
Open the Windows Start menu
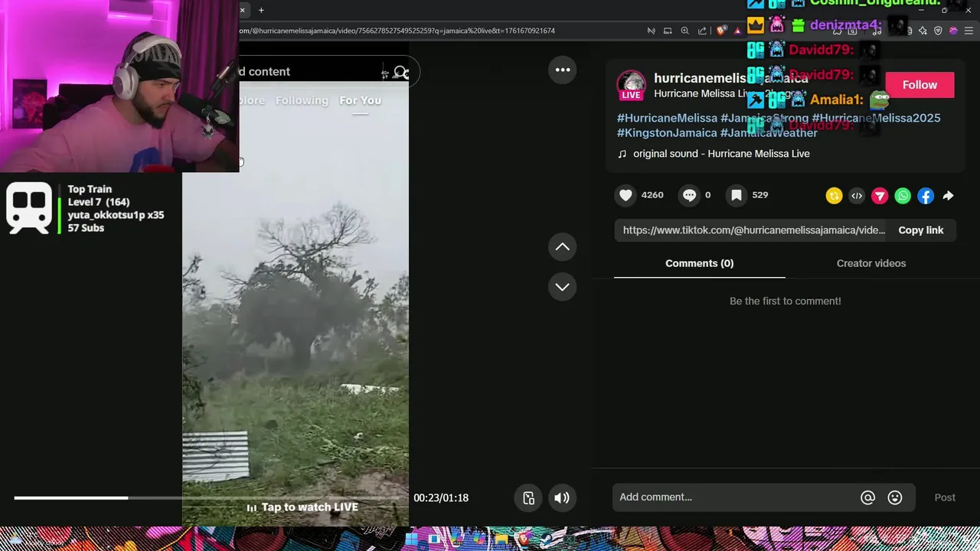[411, 539]
